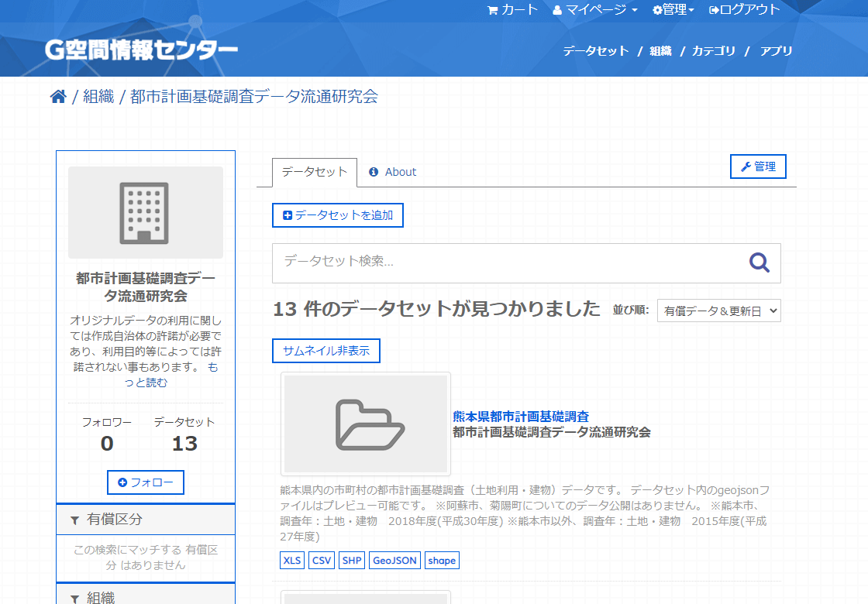
Task: Toggle サムネイル非表示 to hide thumbnails
Action: 325,350
